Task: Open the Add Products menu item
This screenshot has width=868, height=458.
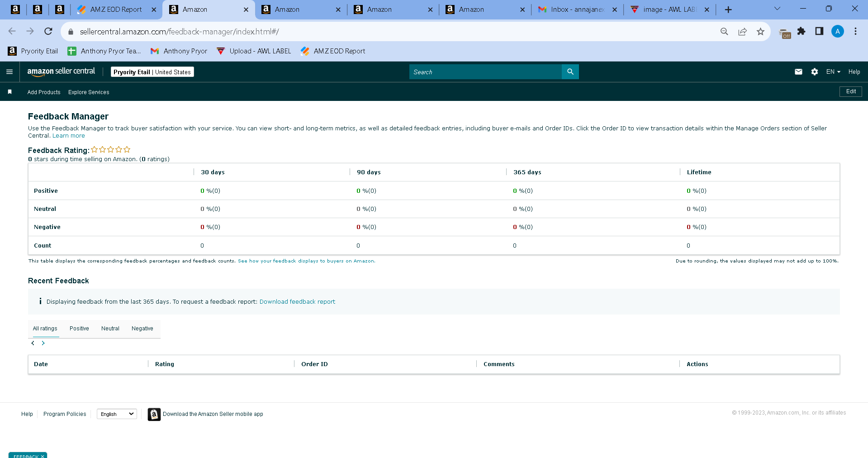Action: (x=44, y=92)
